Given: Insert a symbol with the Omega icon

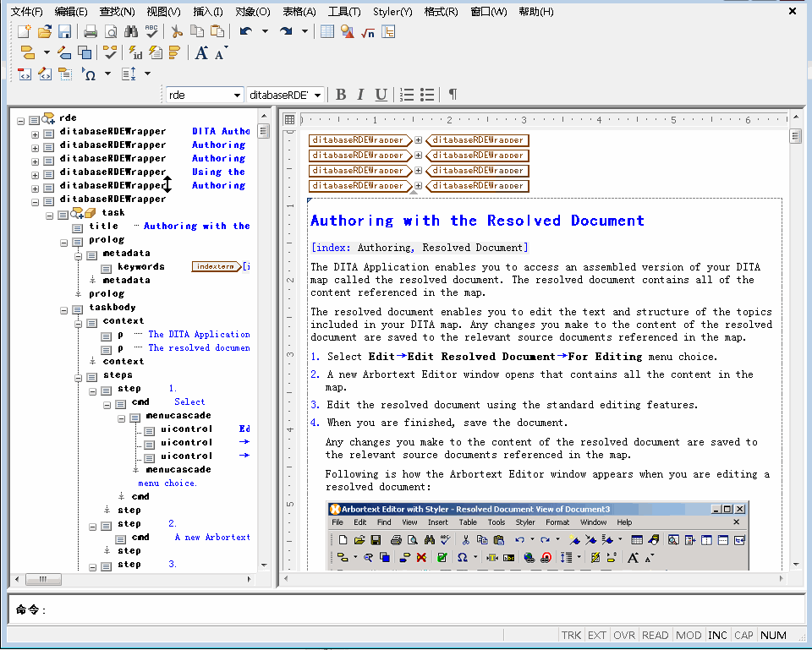Looking at the screenshot, I should [89, 74].
